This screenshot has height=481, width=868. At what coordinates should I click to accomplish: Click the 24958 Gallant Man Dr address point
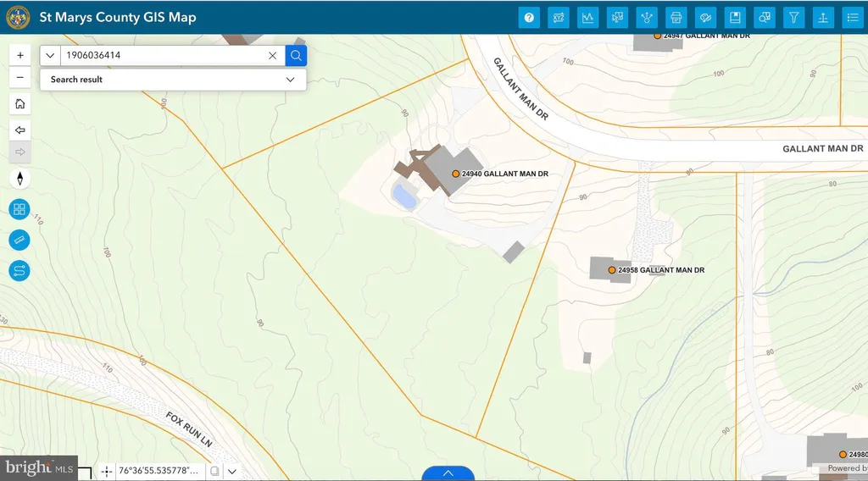click(612, 270)
